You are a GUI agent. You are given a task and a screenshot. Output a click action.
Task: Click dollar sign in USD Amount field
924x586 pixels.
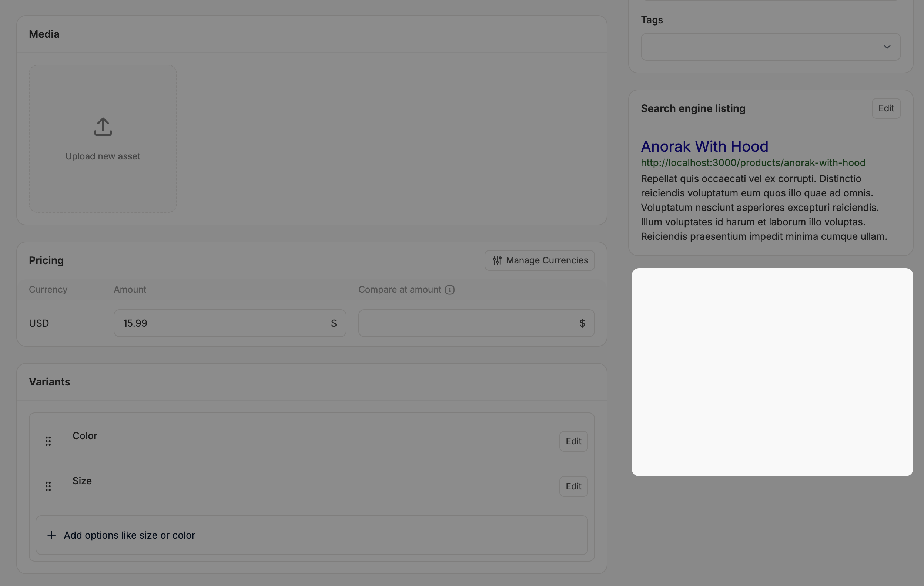click(x=334, y=323)
